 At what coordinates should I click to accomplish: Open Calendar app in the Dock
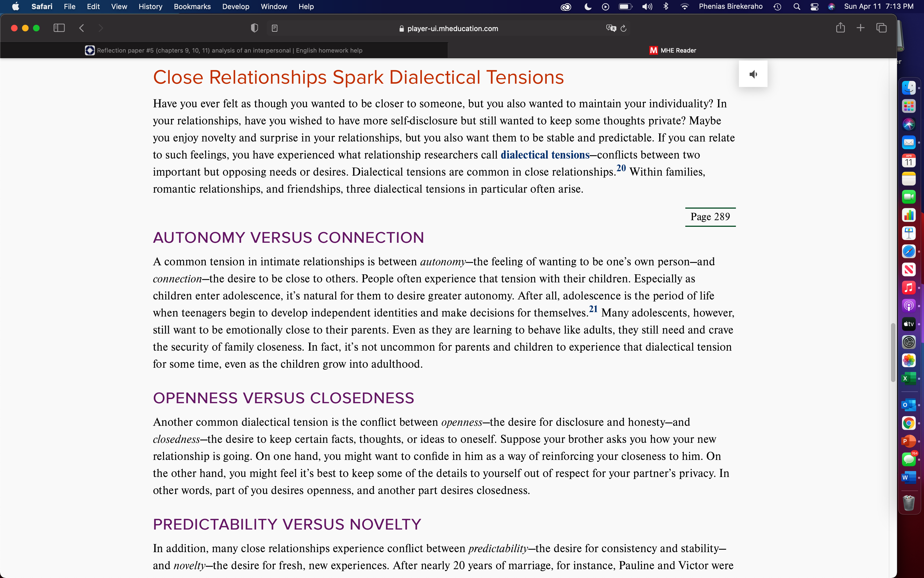(x=909, y=160)
